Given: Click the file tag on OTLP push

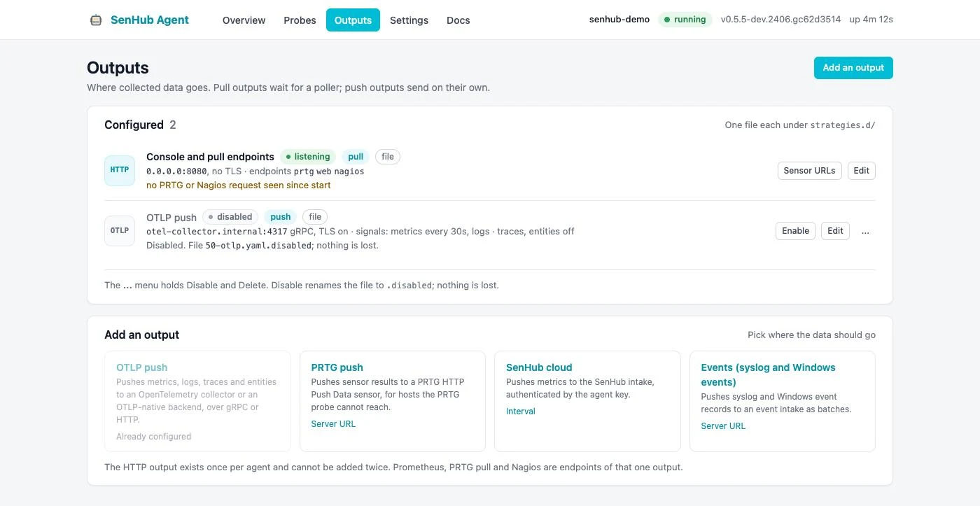Looking at the screenshot, I should 315,217.
